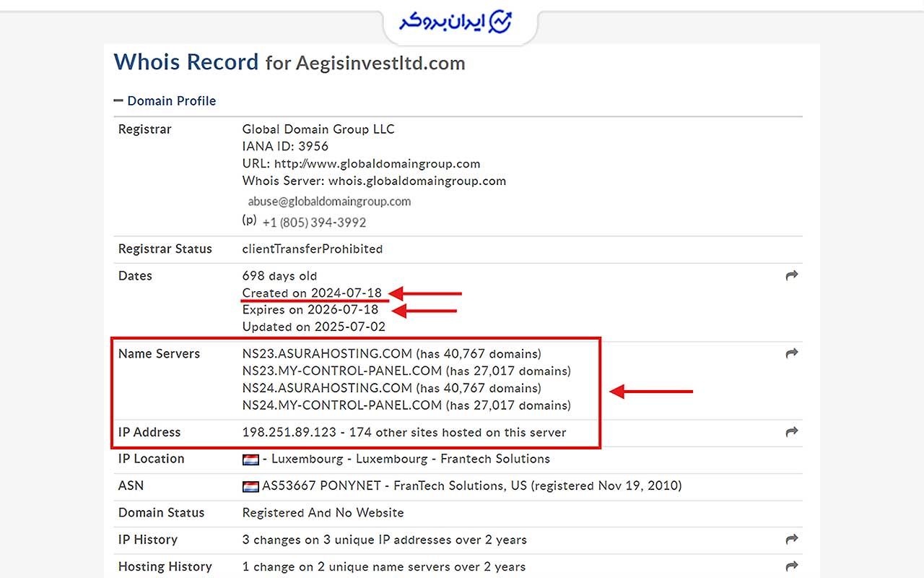This screenshot has width=924, height=578.
Task: Click the Iran Broker logo at top
Action: coord(456,22)
